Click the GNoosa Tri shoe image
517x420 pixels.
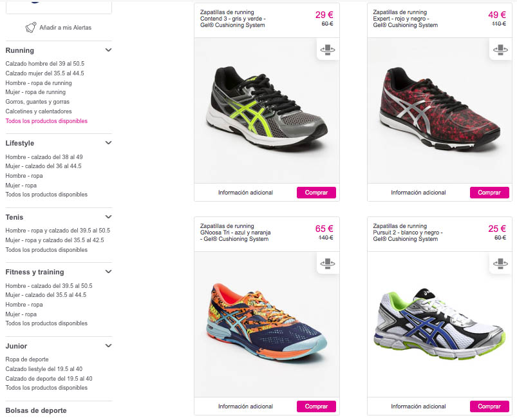267,324
